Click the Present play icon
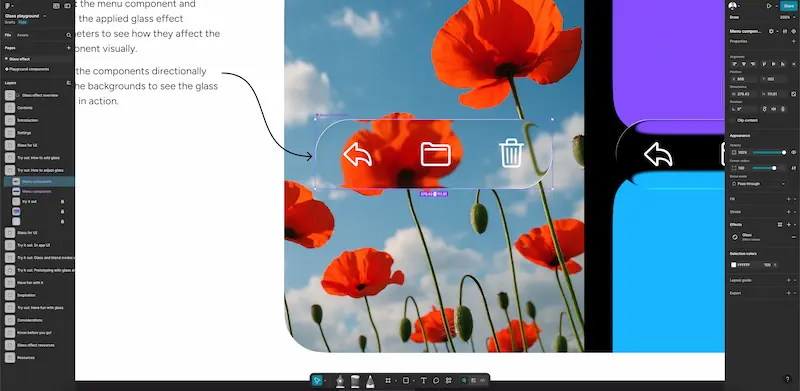800x391 pixels. pyautogui.click(x=769, y=6)
